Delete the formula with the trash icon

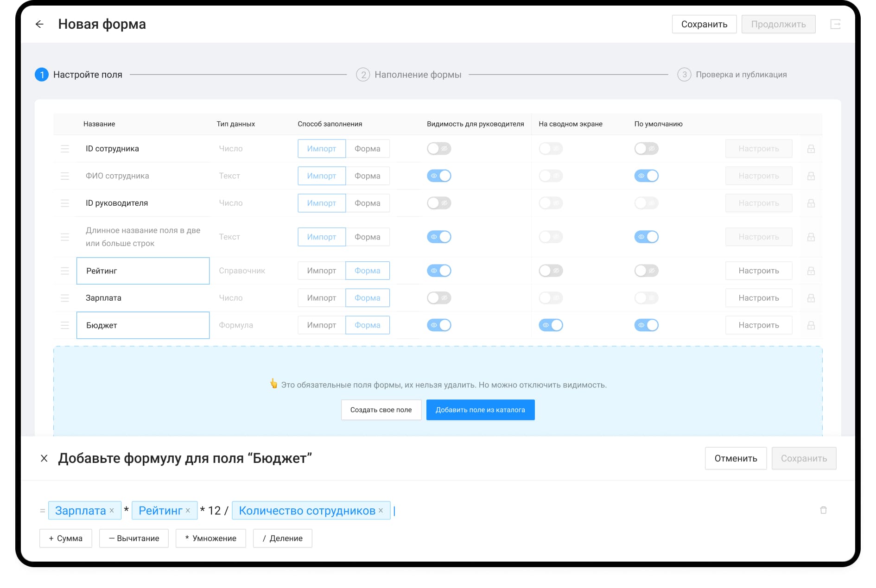pos(823,510)
